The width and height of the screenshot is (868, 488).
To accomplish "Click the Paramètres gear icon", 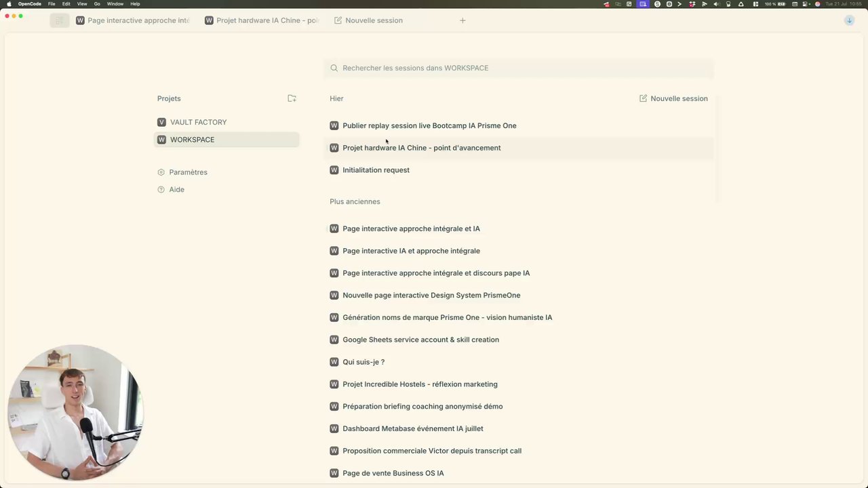I will 161,172.
